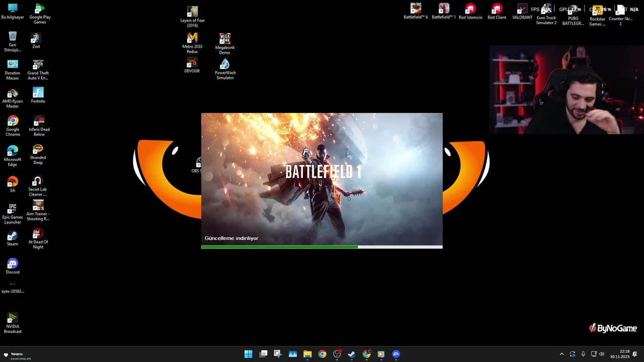The width and height of the screenshot is (644, 362).
Task: Launch Layers of Fear (2016) shortcut
Action: pyautogui.click(x=192, y=17)
